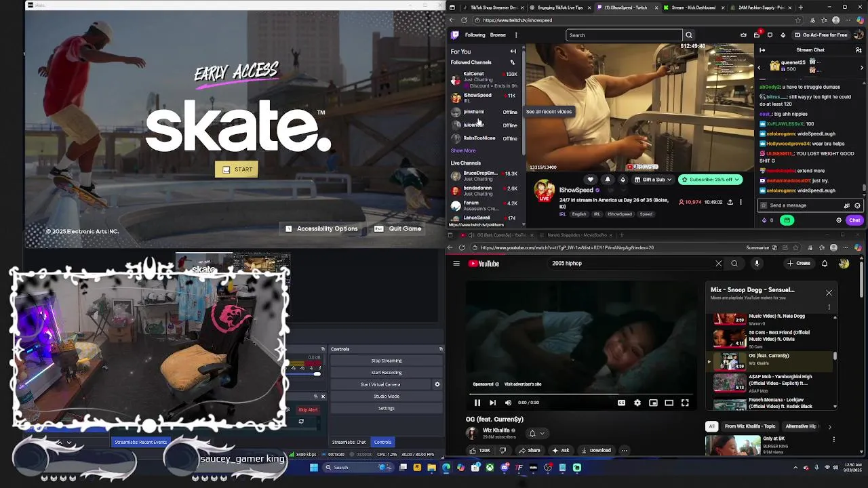This screenshot has height=488, width=868.
Task: Open Twitch Prime loot crown icon
Action: [x=744, y=35]
